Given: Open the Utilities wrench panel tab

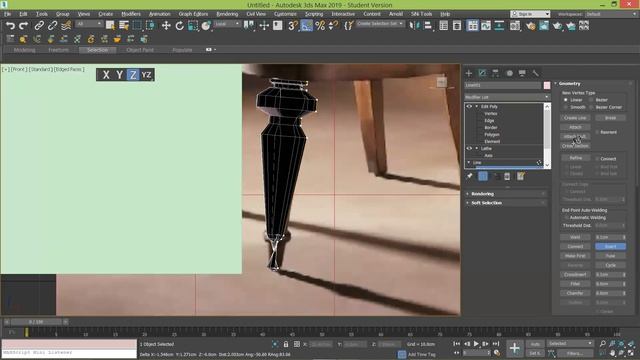Looking at the screenshot, I should pos(535,73).
